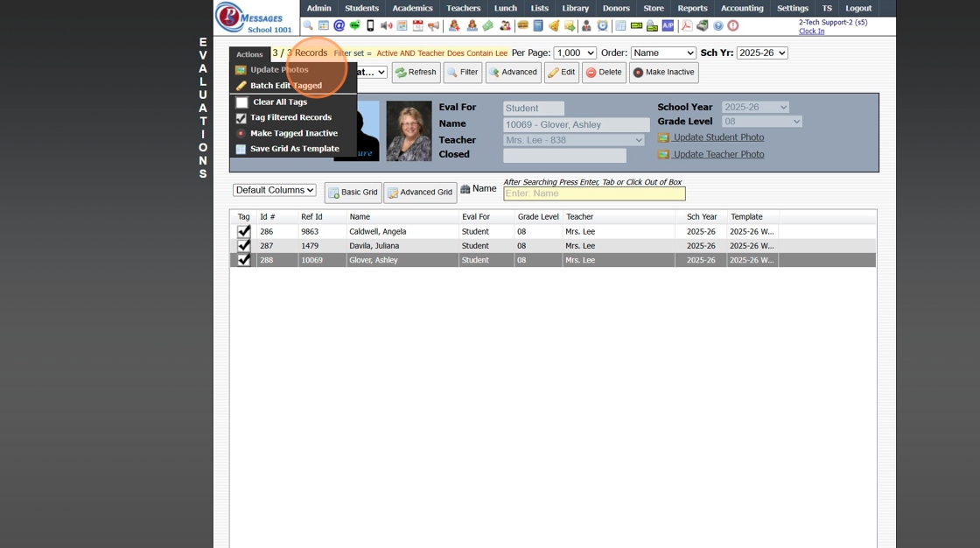This screenshot has width=980, height=548.
Task: Open the Order dropdown showing Name
Action: (x=663, y=53)
